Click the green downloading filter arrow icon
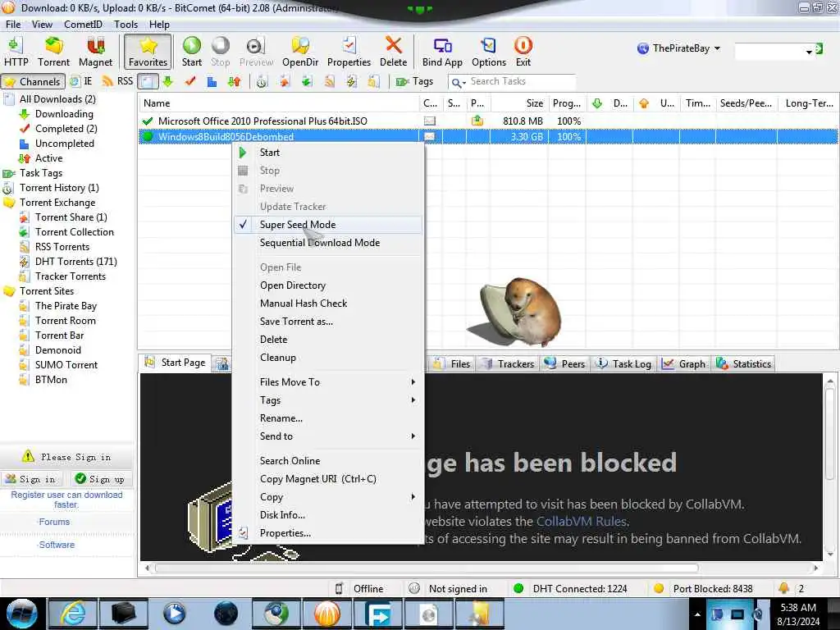The height and width of the screenshot is (630, 840). click(x=167, y=81)
